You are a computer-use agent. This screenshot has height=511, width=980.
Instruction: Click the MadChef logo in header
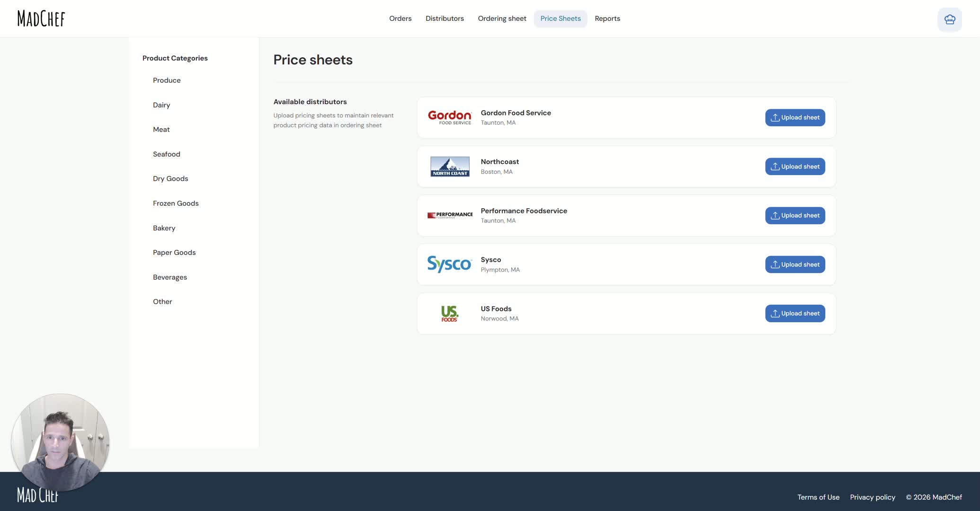point(41,19)
